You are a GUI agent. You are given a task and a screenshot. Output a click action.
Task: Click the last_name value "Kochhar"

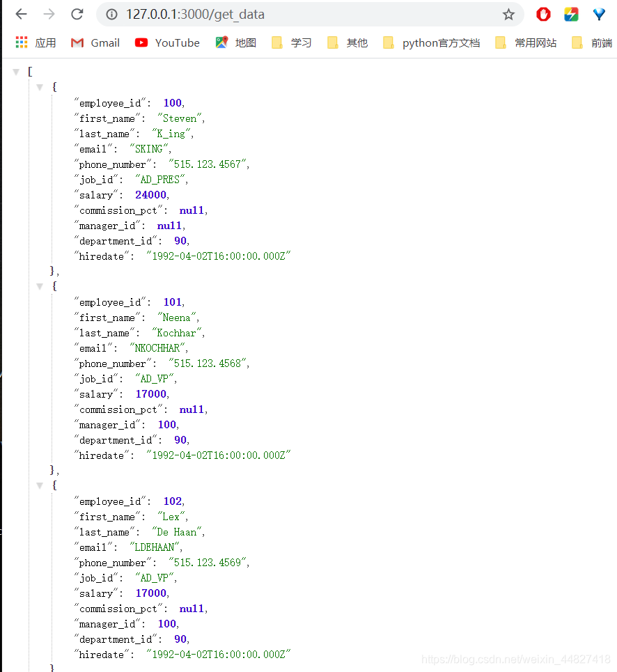tap(176, 333)
